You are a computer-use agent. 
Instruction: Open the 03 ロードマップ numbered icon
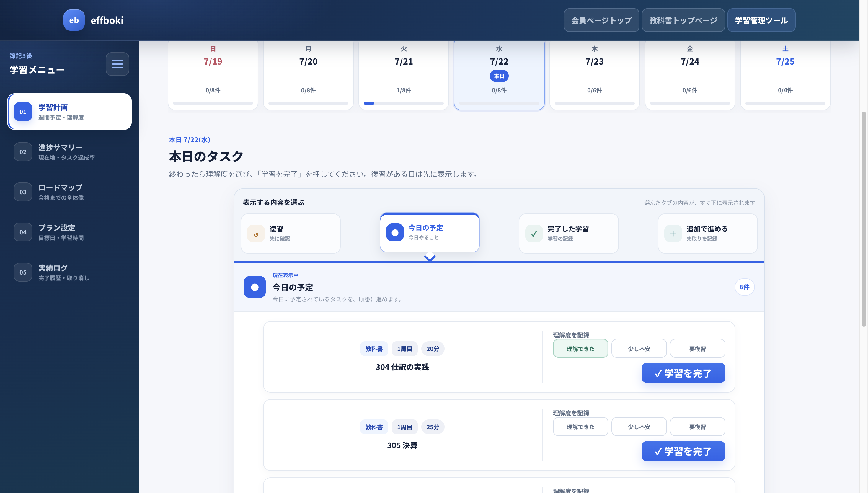(x=23, y=192)
